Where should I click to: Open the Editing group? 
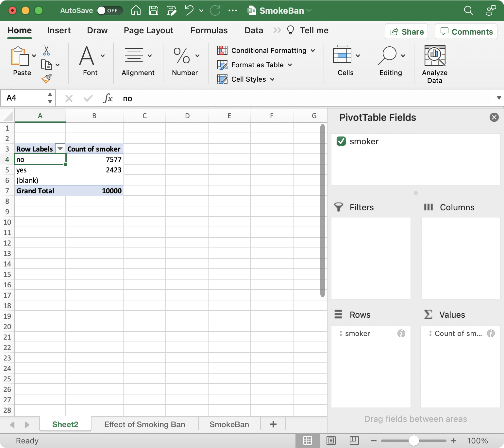391,61
